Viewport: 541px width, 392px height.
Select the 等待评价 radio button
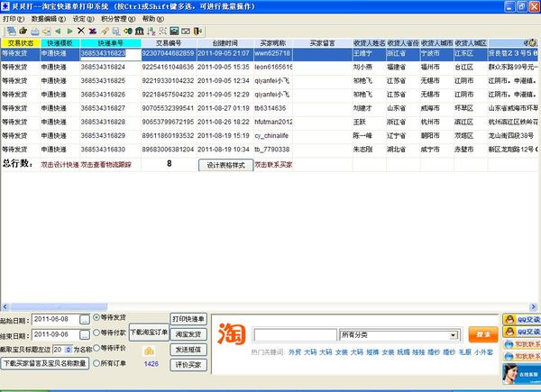96,348
